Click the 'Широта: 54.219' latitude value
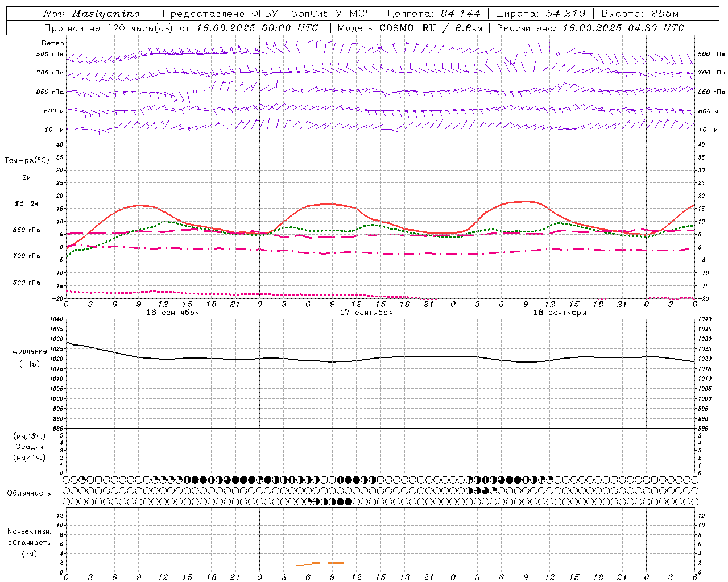 point(540,14)
